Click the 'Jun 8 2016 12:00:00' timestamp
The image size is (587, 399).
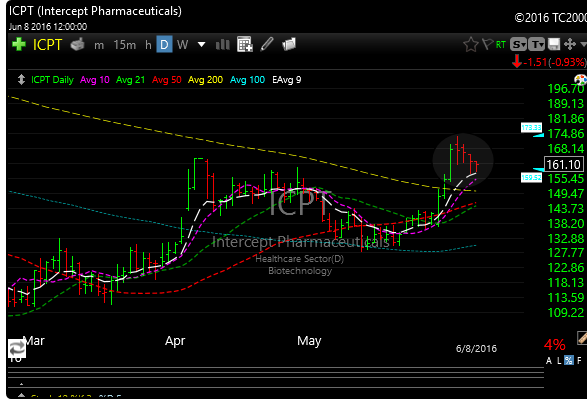[x=48, y=27]
